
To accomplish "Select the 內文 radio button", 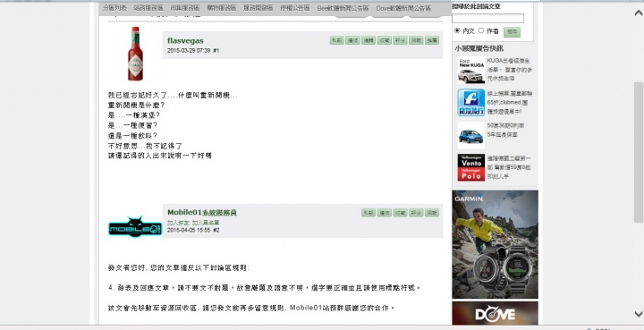I will coord(457,30).
